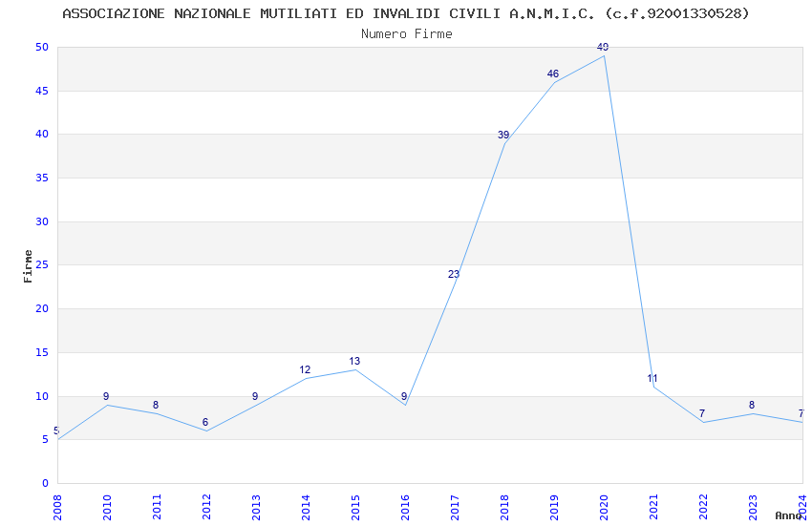Select the 2020 x-axis year label

tap(605, 508)
